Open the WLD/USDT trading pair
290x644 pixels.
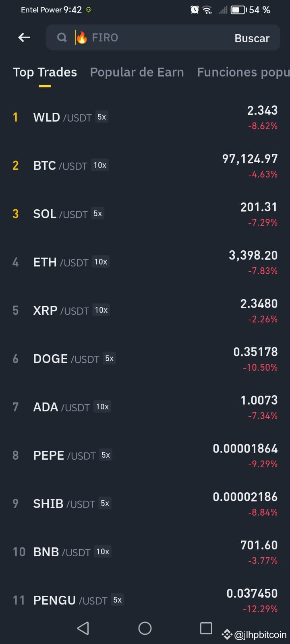click(145, 117)
